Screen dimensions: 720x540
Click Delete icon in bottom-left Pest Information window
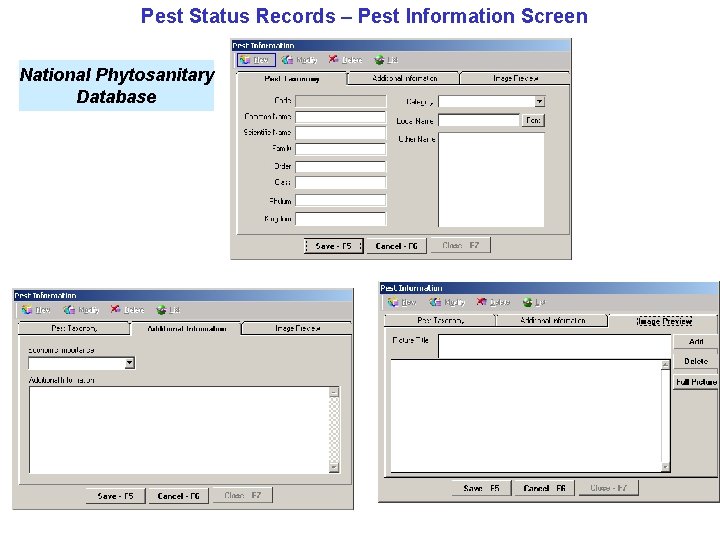[x=127, y=310]
